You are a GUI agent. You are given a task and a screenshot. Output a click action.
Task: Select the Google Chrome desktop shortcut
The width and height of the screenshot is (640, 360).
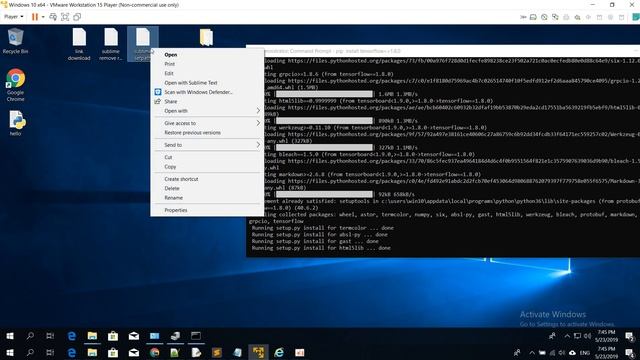click(16, 85)
